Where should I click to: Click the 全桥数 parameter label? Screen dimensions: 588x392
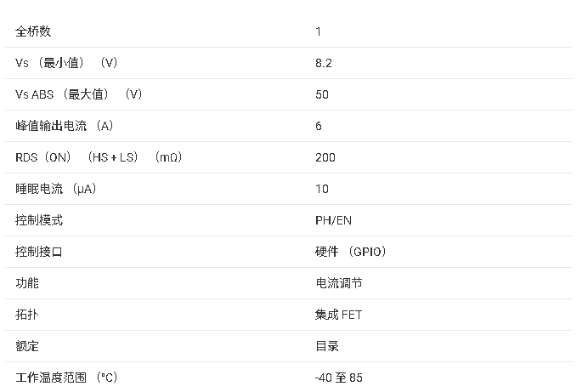click(33, 31)
